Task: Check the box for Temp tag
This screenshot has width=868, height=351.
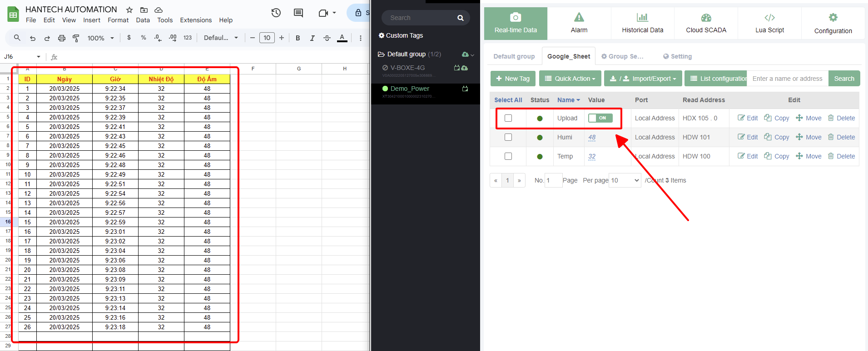Action: coord(508,156)
